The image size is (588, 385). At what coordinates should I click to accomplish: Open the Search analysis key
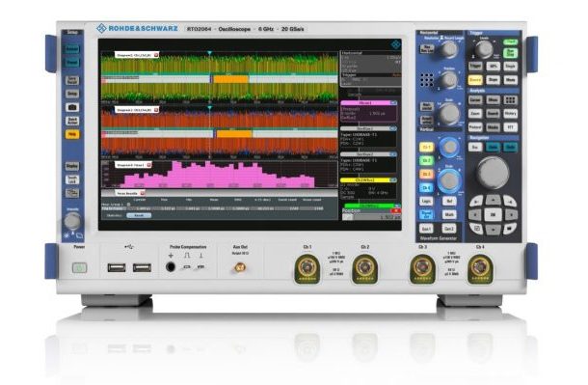click(494, 113)
